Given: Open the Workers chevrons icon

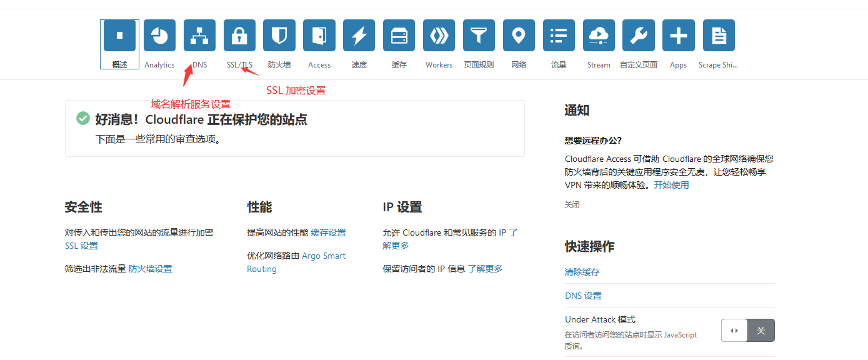Looking at the screenshot, I should [439, 36].
